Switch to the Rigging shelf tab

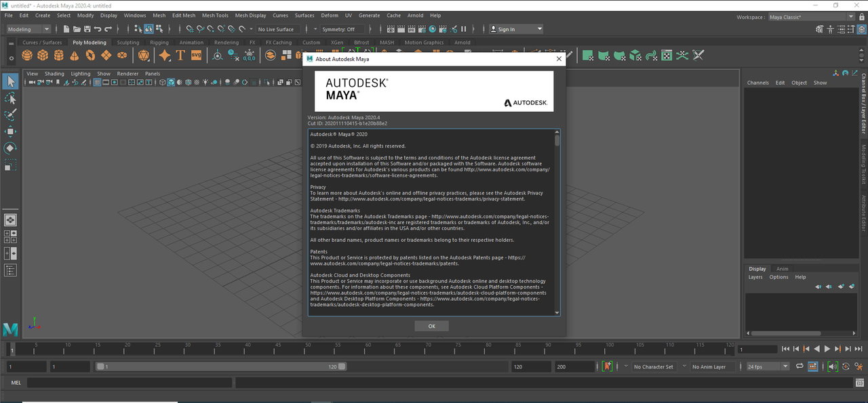[x=159, y=42]
